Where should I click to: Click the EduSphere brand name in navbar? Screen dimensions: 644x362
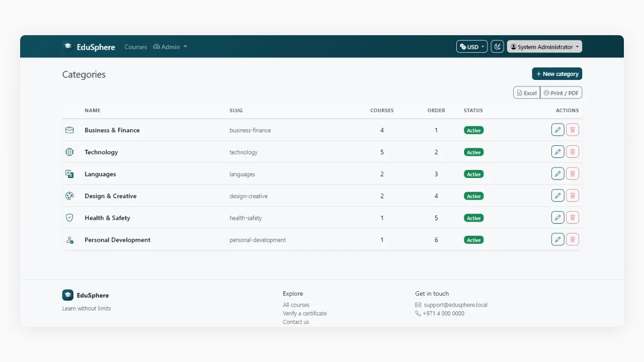(96, 47)
